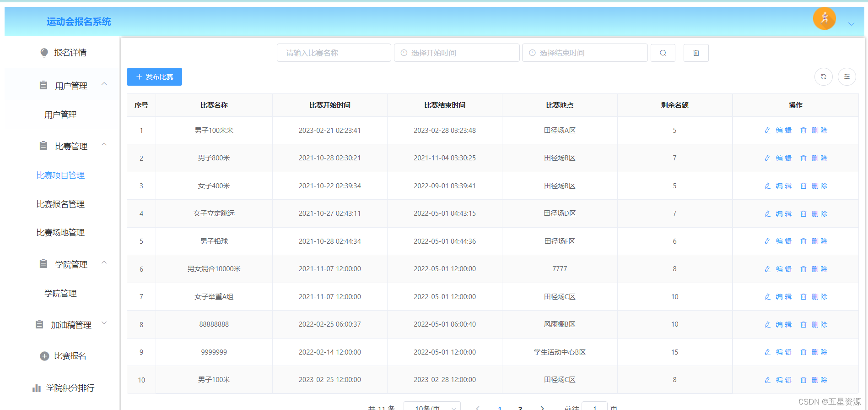The image size is (868, 410).
Task: Click 删除 link for 9999999 row
Action: tap(819, 352)
